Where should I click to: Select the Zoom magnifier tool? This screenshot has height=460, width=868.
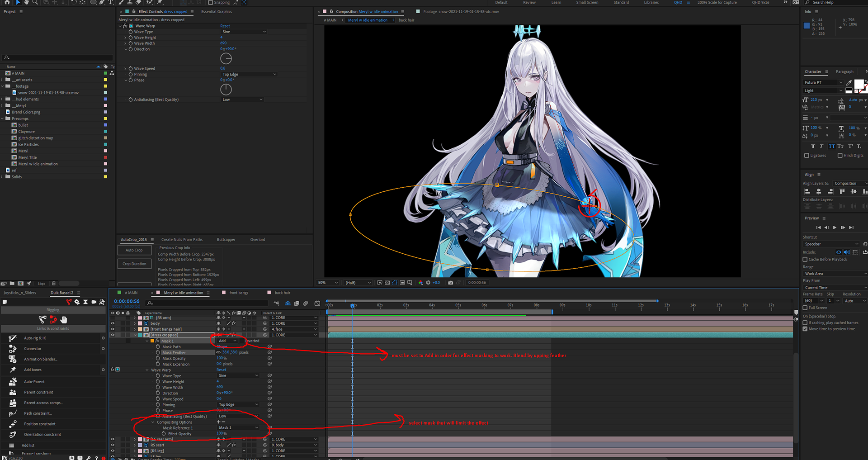click(x=35, y=2)
